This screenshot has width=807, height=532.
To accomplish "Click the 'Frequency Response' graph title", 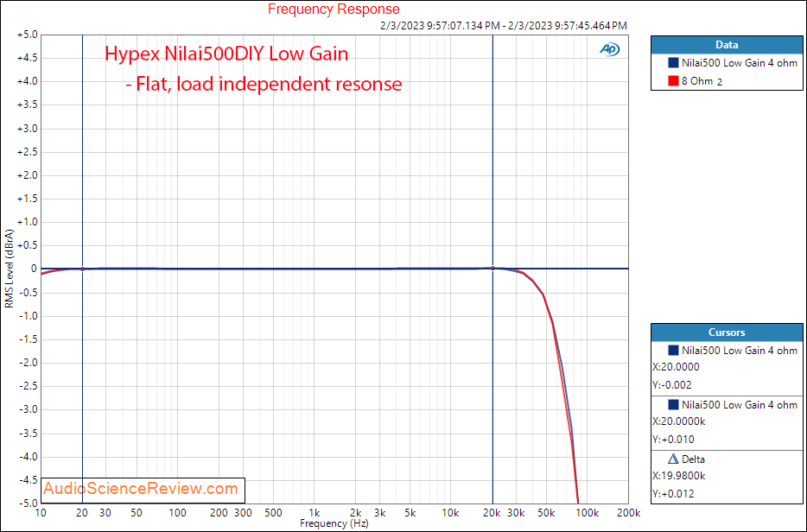I will (334, 9).
